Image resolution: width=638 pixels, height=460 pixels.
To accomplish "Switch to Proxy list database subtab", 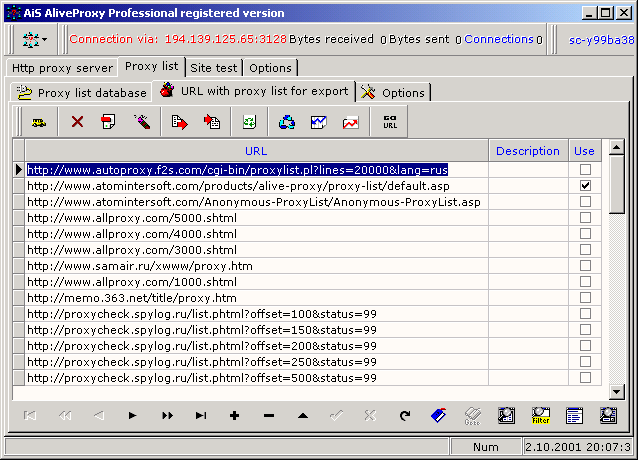I will point(81,93).
